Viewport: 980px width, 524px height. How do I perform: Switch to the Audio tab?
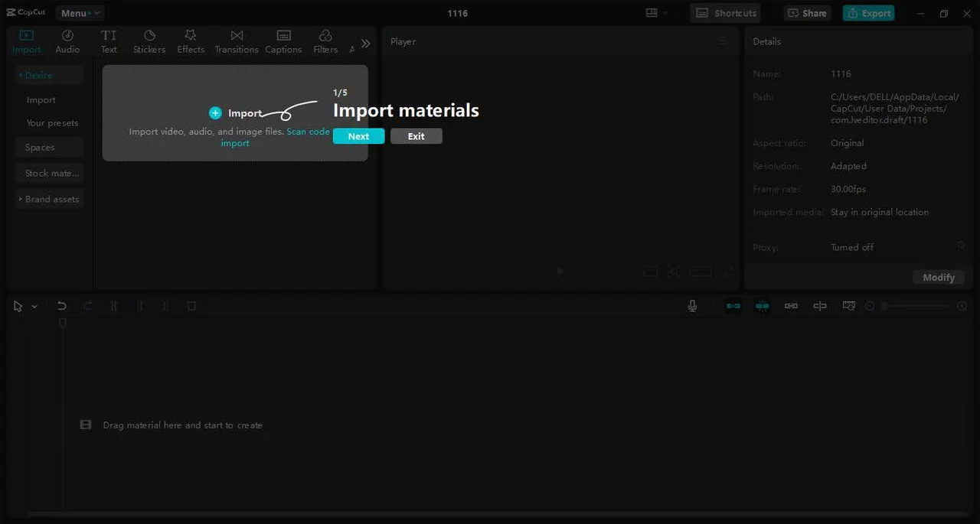(x=67, y=41)
